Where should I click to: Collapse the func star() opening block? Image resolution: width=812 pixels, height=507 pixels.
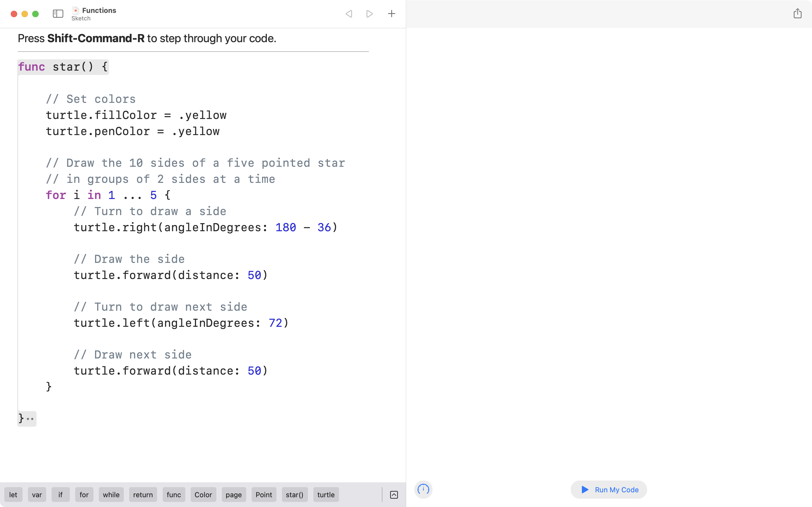tap(63, 67)
